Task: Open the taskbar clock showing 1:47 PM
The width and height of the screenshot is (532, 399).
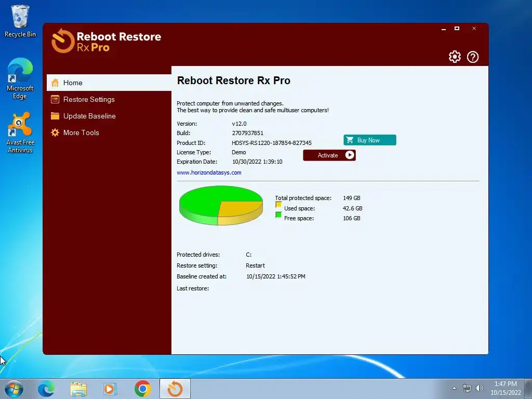Action: 506,388
